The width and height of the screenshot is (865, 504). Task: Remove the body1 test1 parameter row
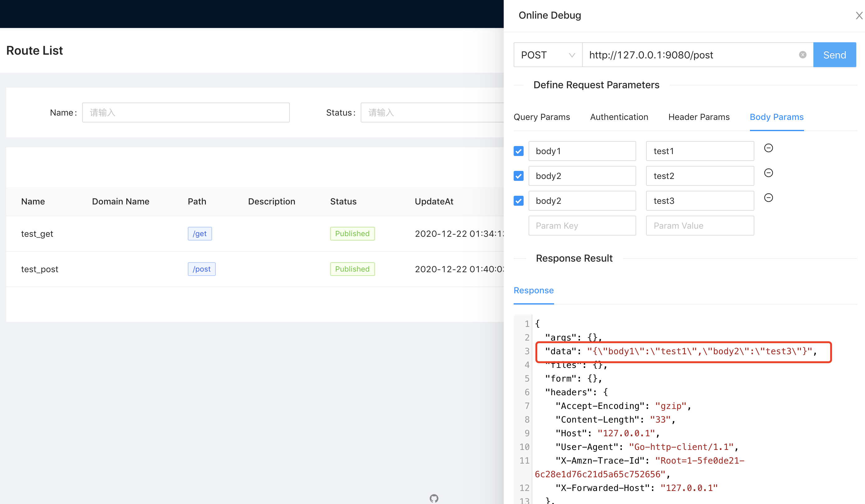768,148
